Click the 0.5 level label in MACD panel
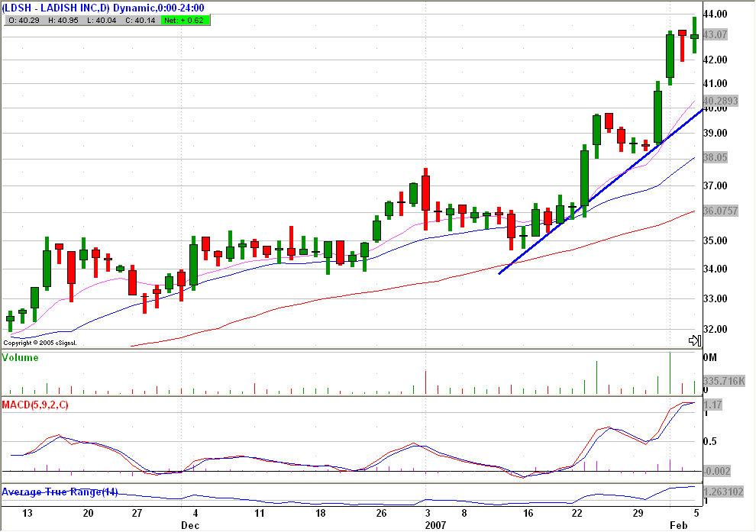Screen dimensions: 756x532 pyautogui.click(x=710, y=441)
